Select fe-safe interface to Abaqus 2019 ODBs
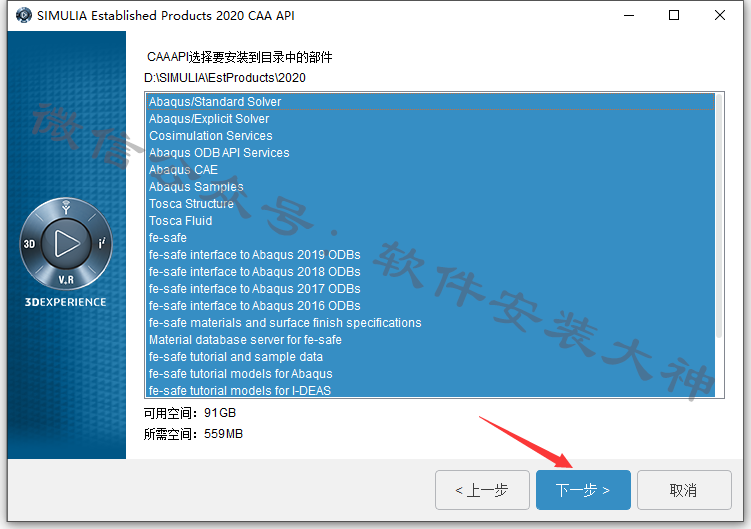This screenshot has height=529, width=751. click(430, 255)
